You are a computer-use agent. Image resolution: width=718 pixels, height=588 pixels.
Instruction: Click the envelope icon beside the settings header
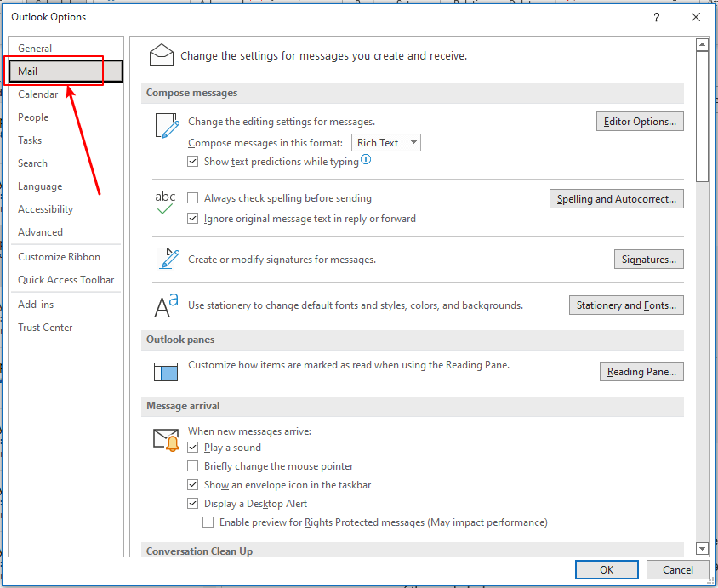pos(161,55)
